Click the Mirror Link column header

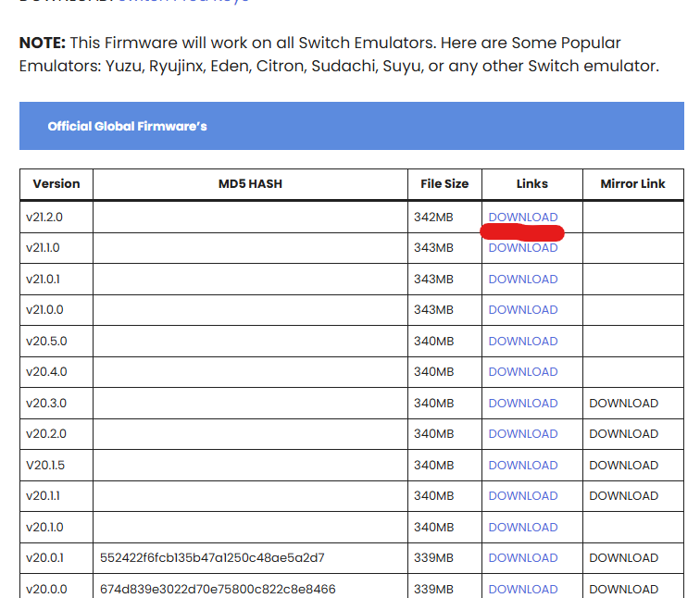coord(633,184)
